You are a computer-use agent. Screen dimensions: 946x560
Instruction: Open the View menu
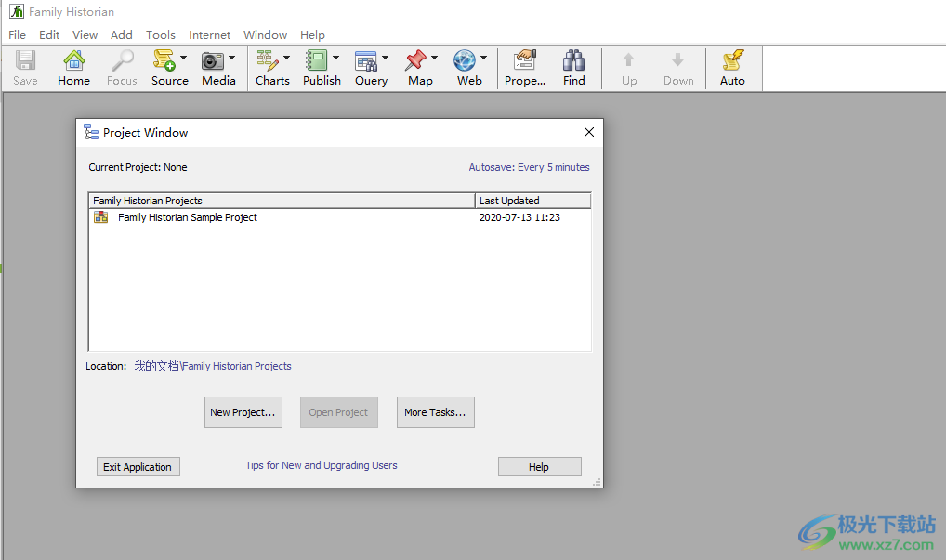pos(85,35)
